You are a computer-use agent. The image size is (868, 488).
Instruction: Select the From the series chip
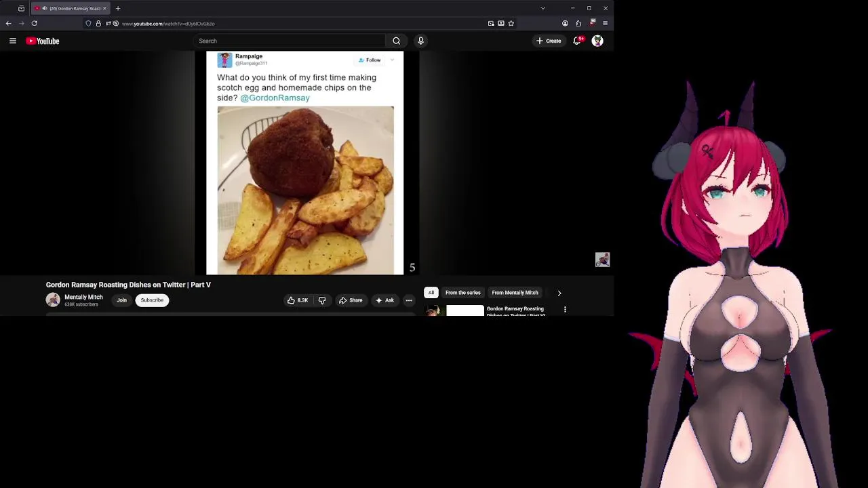click(463, 293)
